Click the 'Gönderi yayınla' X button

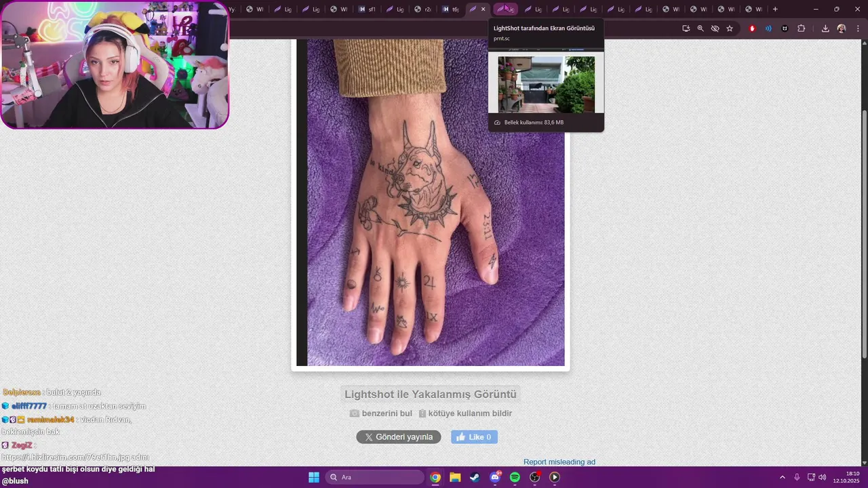coord(399,437)
